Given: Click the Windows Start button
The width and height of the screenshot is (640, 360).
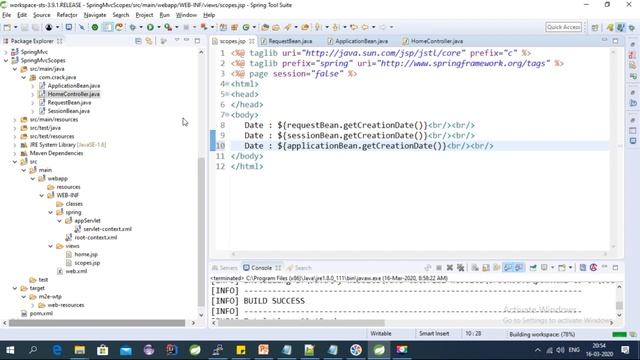Looking at the screenshot, I should (10, 350).
